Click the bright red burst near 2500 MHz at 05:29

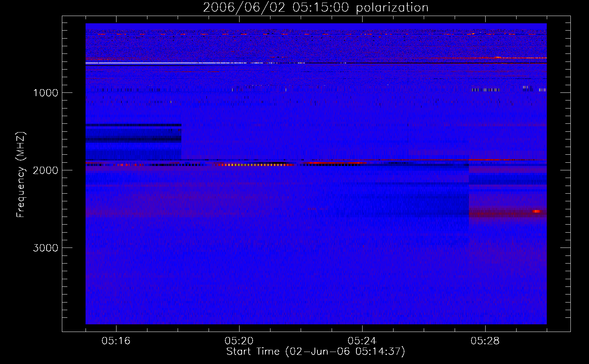(537, 211)
